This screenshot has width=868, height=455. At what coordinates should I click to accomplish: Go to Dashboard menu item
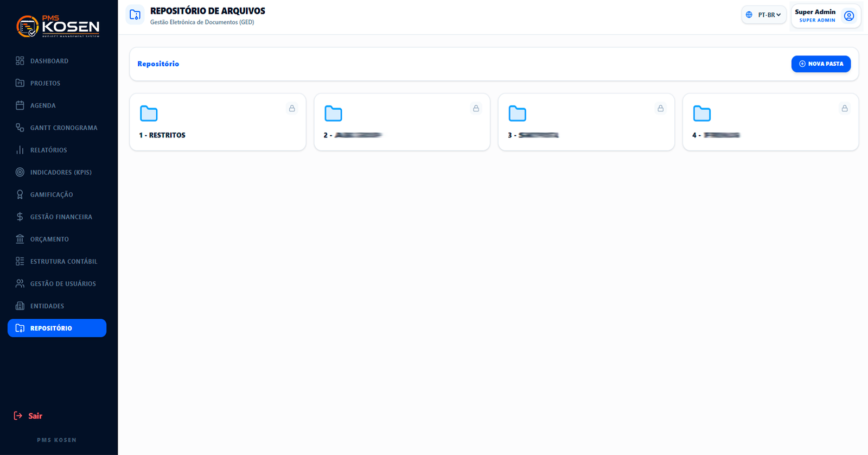click(x=57, y=61)
